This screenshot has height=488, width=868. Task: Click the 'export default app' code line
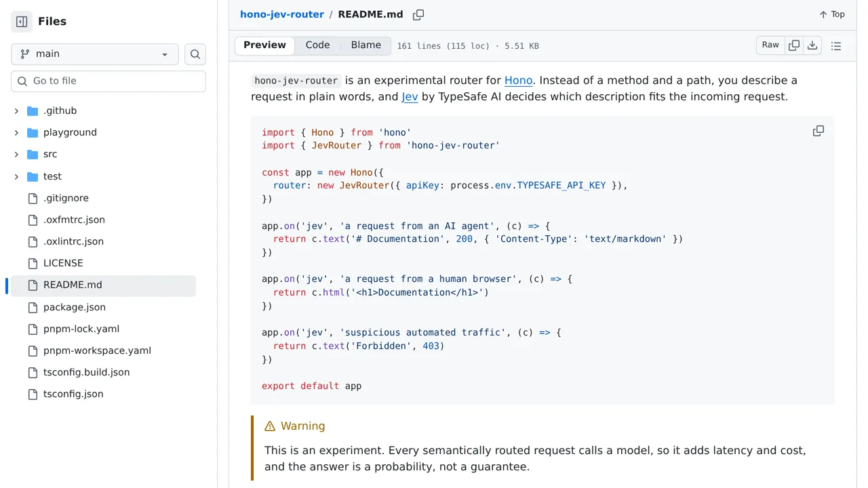pyautogui.click(x=312, y=386)
